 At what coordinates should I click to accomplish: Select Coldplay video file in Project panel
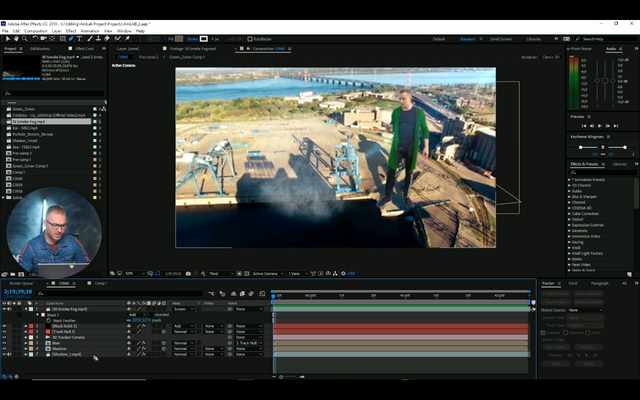point(50,115)
